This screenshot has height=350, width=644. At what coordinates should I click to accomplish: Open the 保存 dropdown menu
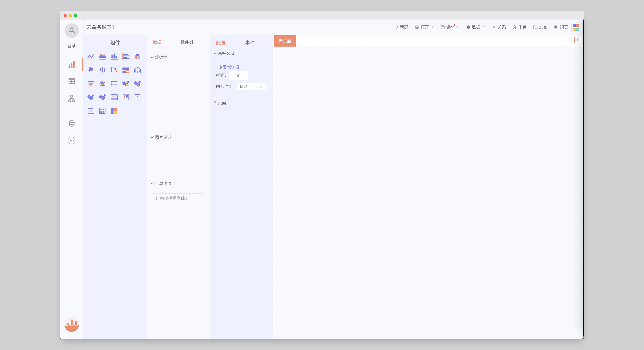pyautogui.click(x=450, y=27)
